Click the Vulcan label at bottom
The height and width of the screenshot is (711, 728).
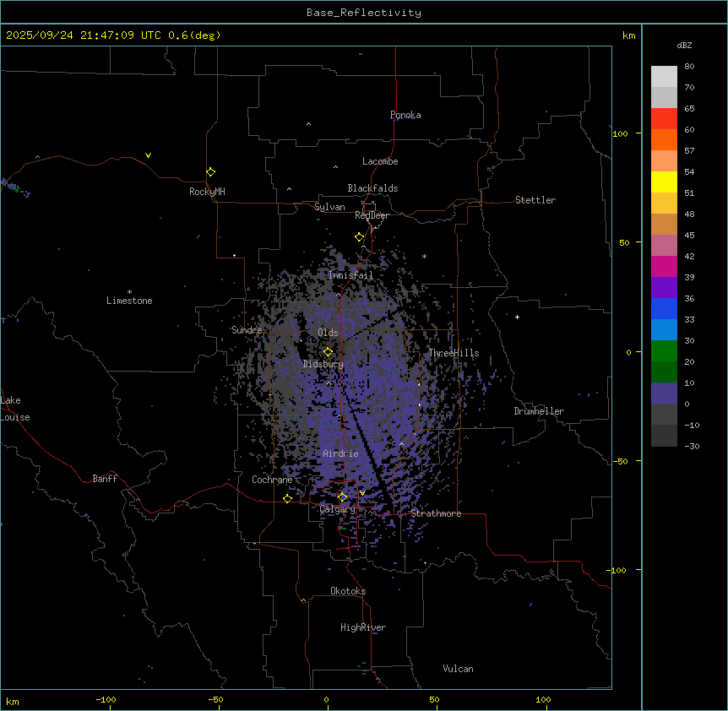(x=458, y=669)
